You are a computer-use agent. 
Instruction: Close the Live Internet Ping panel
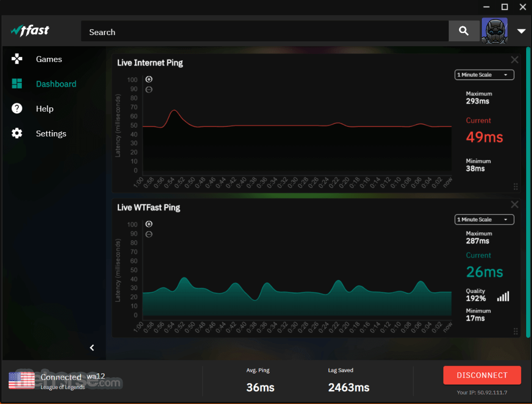[x=514, y=60]
